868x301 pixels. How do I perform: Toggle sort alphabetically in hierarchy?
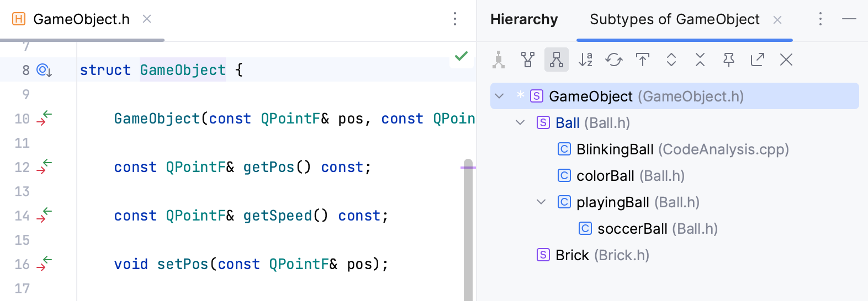(x=585, y=60)
